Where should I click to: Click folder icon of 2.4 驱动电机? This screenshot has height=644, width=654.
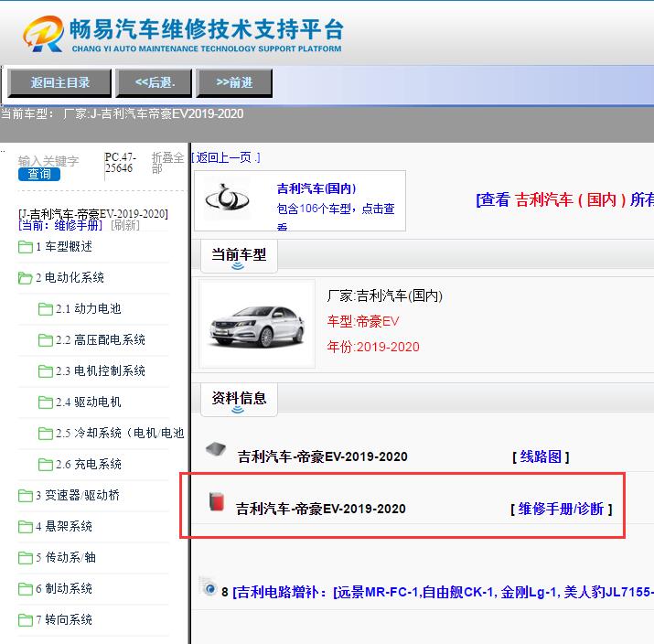(46, 402)
